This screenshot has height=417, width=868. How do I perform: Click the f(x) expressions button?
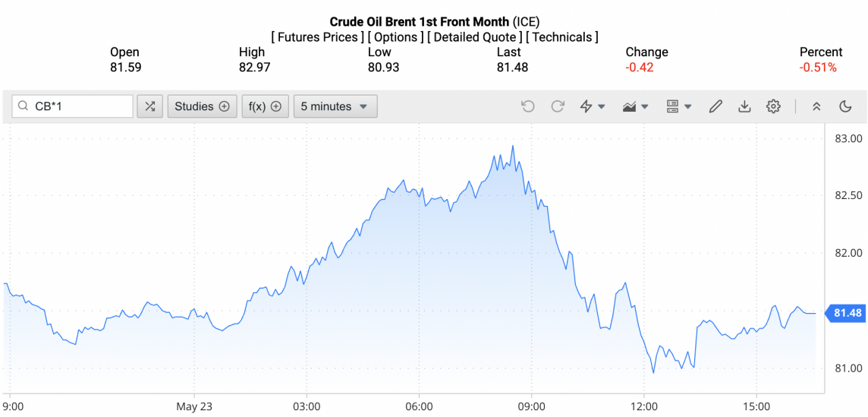(x=266, y=106)
